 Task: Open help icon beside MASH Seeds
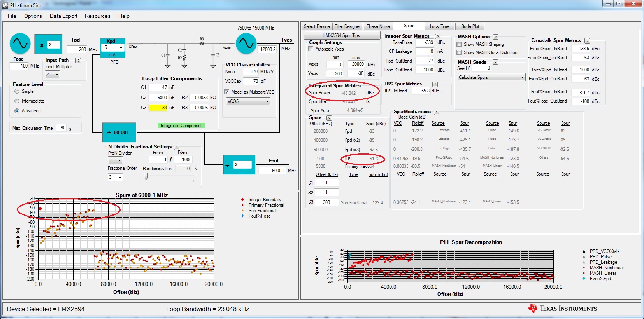[x=495, y=62]
